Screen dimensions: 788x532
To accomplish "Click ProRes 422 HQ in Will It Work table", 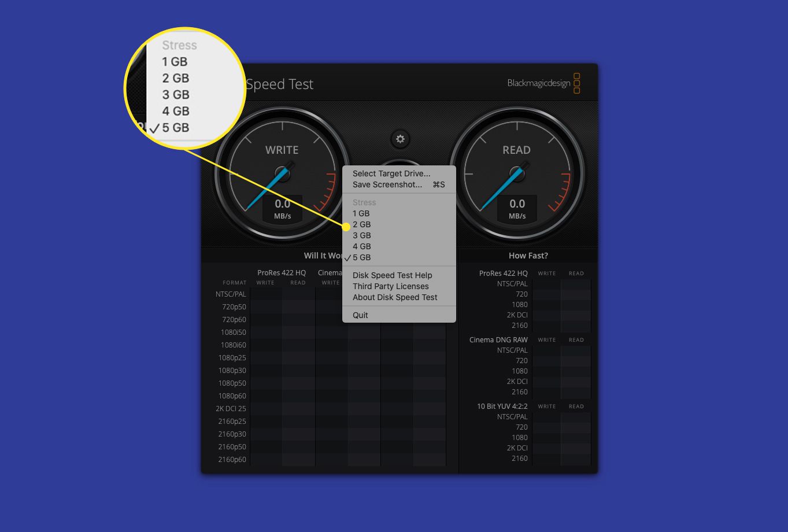I will click(282, 273).
